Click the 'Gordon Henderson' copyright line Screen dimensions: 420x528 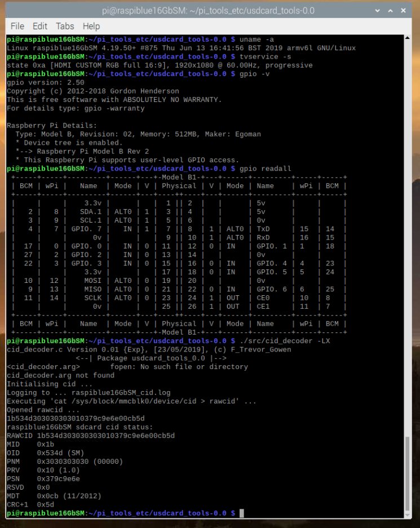click(x=93, y=91)
